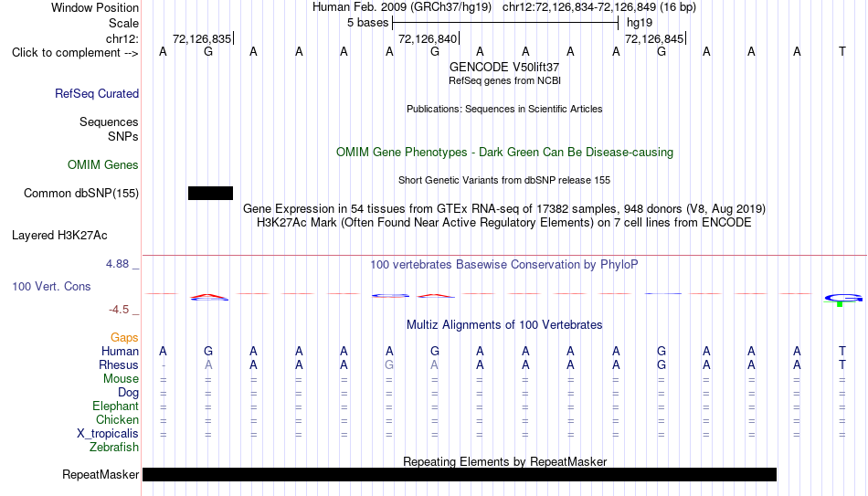This screenshot has height=496, width=868.
Task: Click 'Short Genetic Variants from dbSNP release 155'
Action: click(x=504, y=181)
